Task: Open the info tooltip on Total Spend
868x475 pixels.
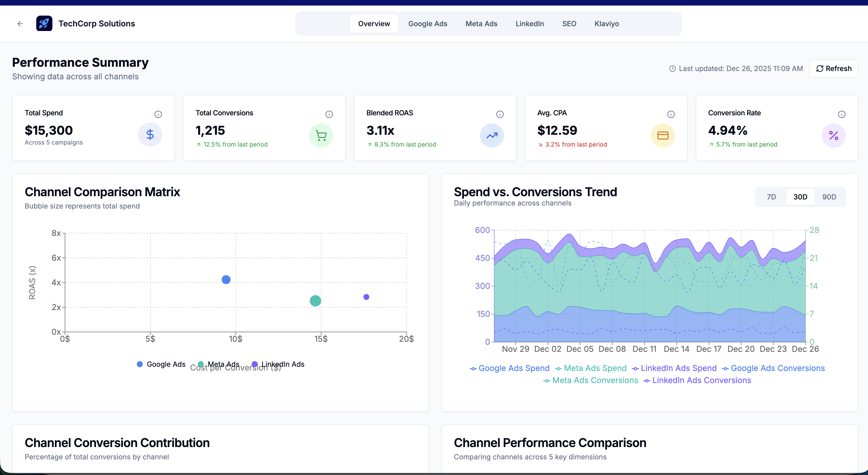Action: click(159, 114)
